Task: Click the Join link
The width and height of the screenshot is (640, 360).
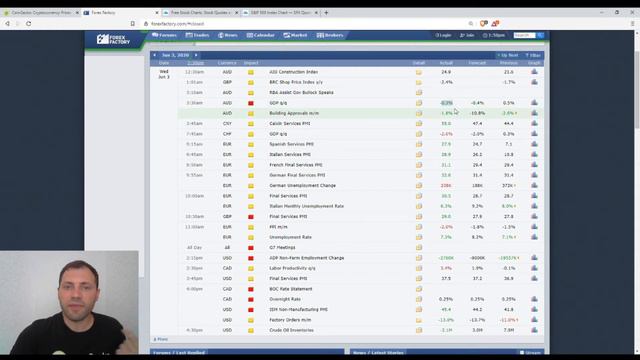Action: [467, 36]
